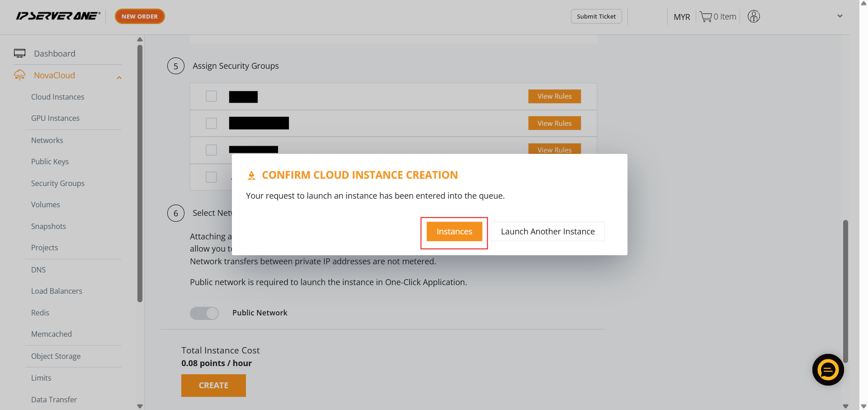
Task: Click the rocket icon in dialog title
Action: (252, 176)
